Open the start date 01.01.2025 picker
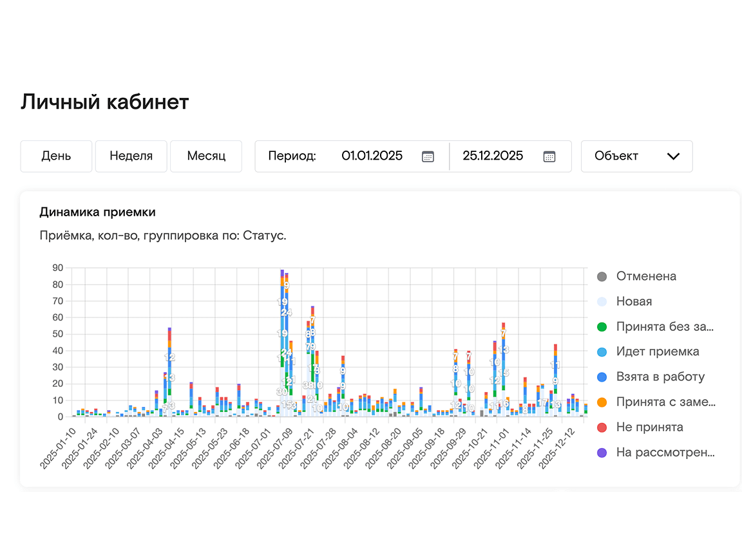The image size is (742, 560). (372, 156)
